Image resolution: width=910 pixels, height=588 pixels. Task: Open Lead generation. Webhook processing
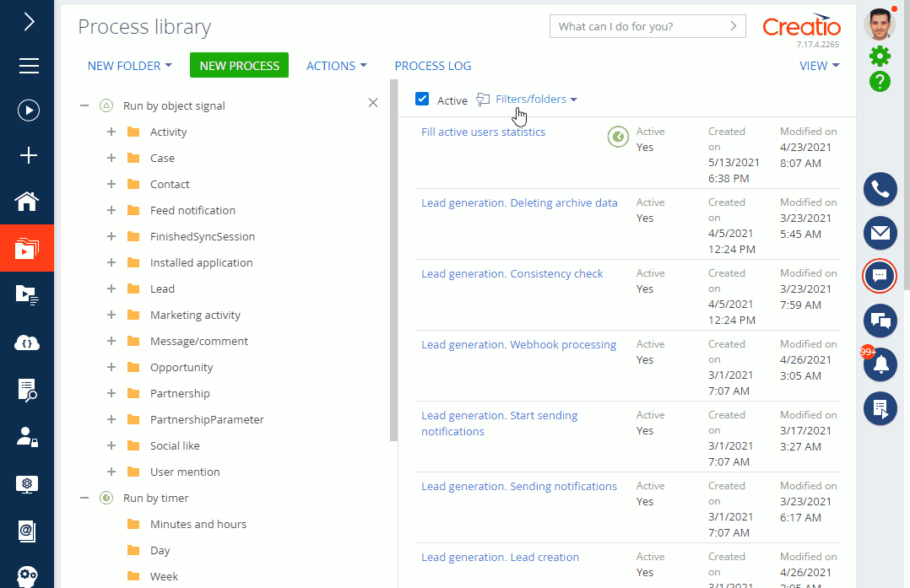click(x=518, y=344)
